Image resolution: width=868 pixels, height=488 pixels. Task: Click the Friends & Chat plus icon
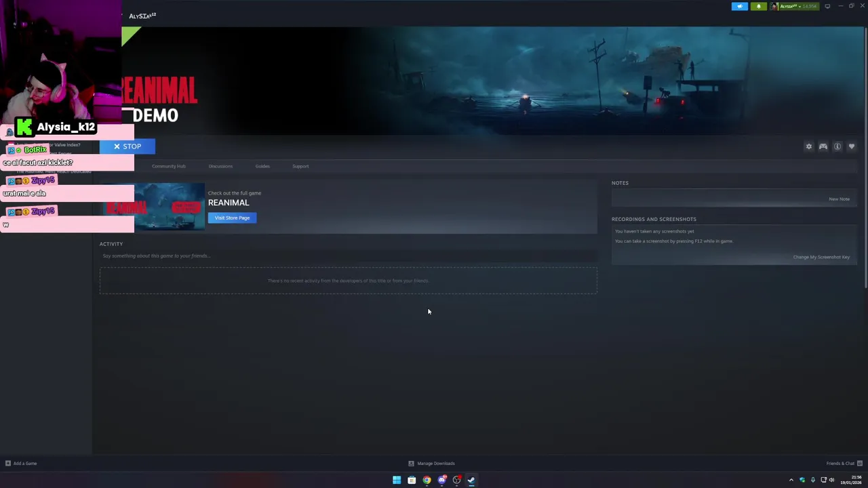[860, 464]
